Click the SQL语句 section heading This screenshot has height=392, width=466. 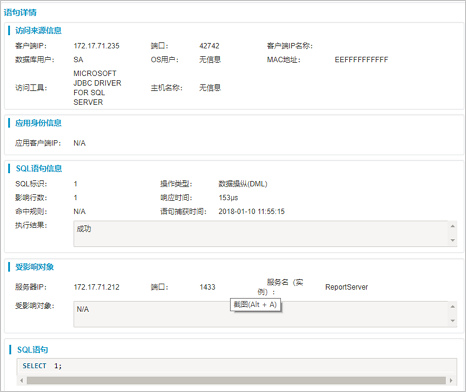coord(33,350)
